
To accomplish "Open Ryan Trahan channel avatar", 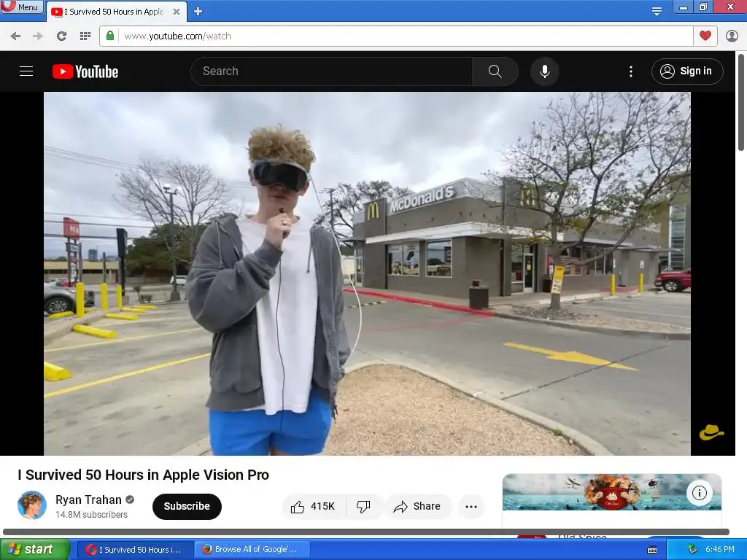I will [32, 505].
